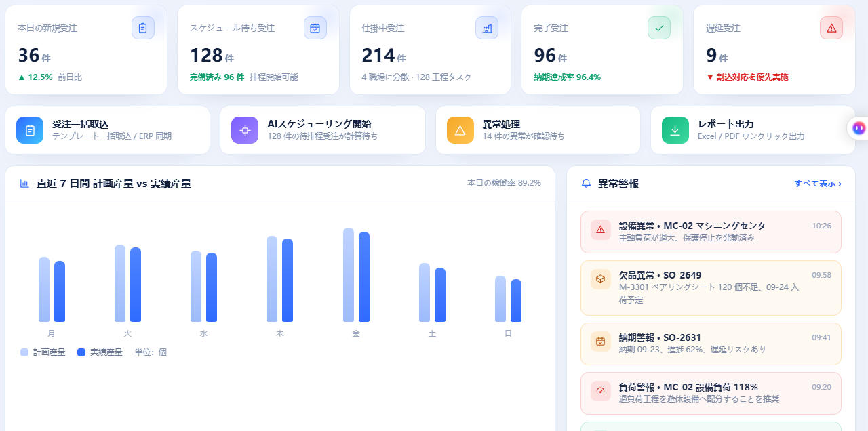The image size is (868, 431).
Task: Click 10:26 timestamp on 設備異常 alert
Action: [822, 226]
